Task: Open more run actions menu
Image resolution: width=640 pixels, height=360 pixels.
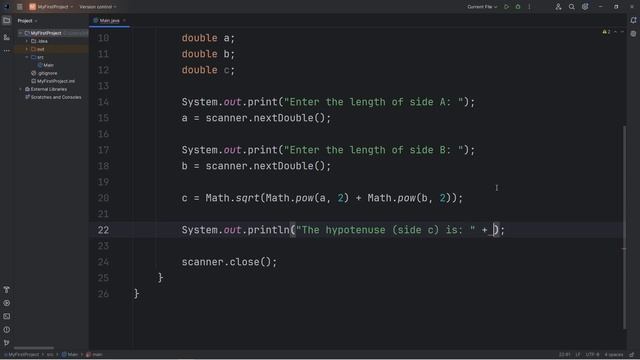Action: (x=529, y=7)
